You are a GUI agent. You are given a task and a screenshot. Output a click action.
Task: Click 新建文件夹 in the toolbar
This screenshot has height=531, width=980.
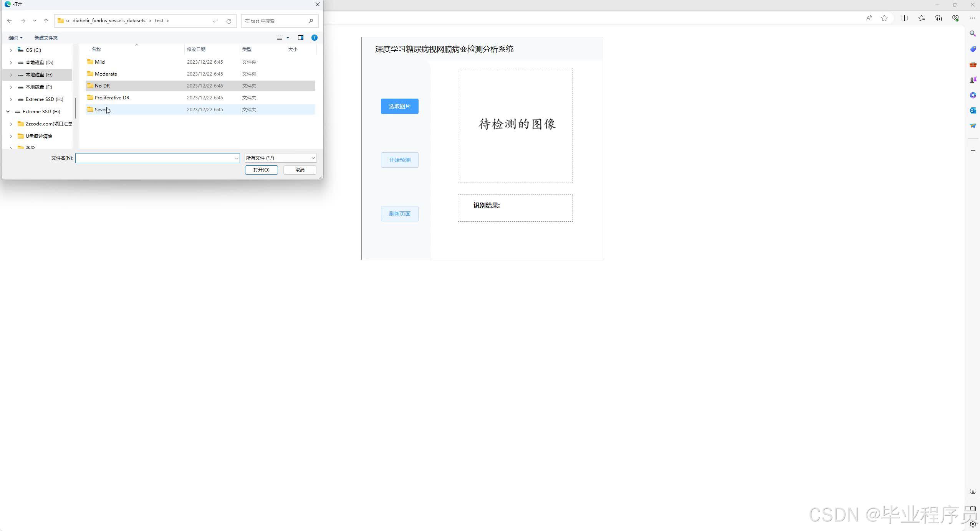(x=46, y=38)
